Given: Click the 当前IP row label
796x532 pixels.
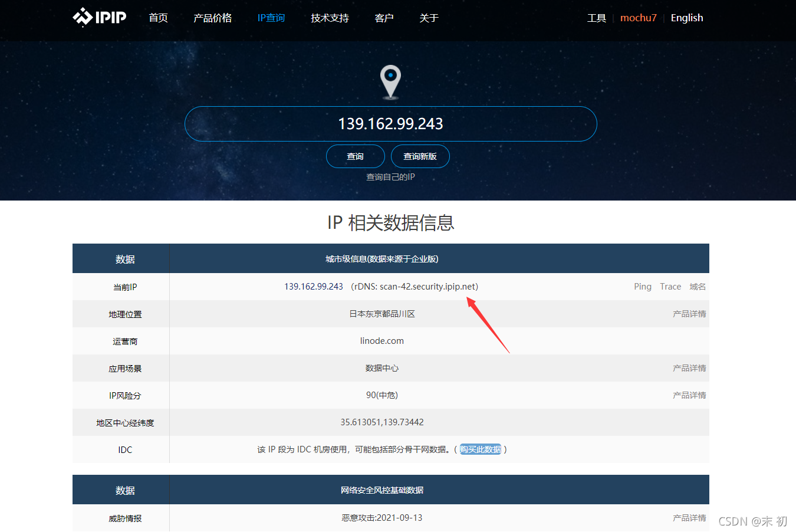Looking at the screenshot, I should 125,287.
